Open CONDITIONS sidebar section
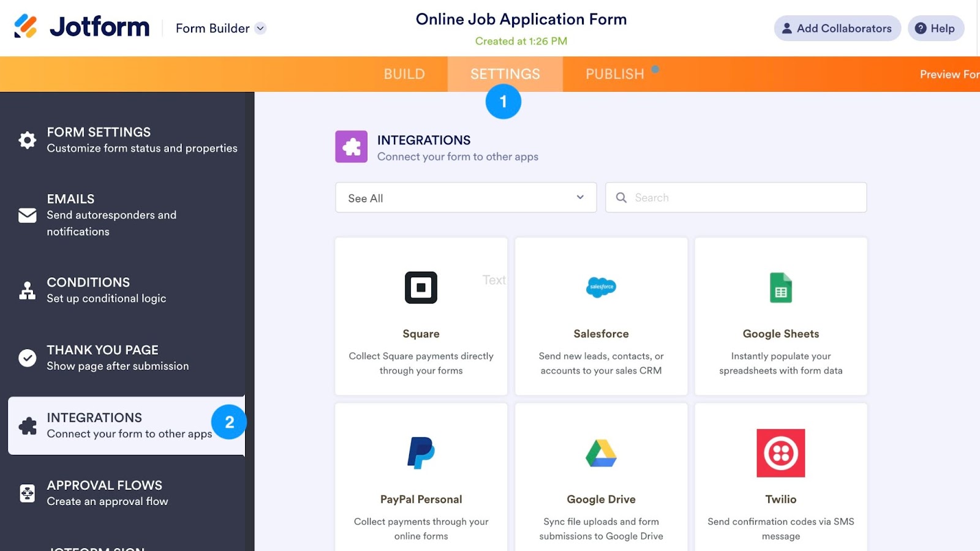Screen dimensions: 980x551 (x=127, y=290)
